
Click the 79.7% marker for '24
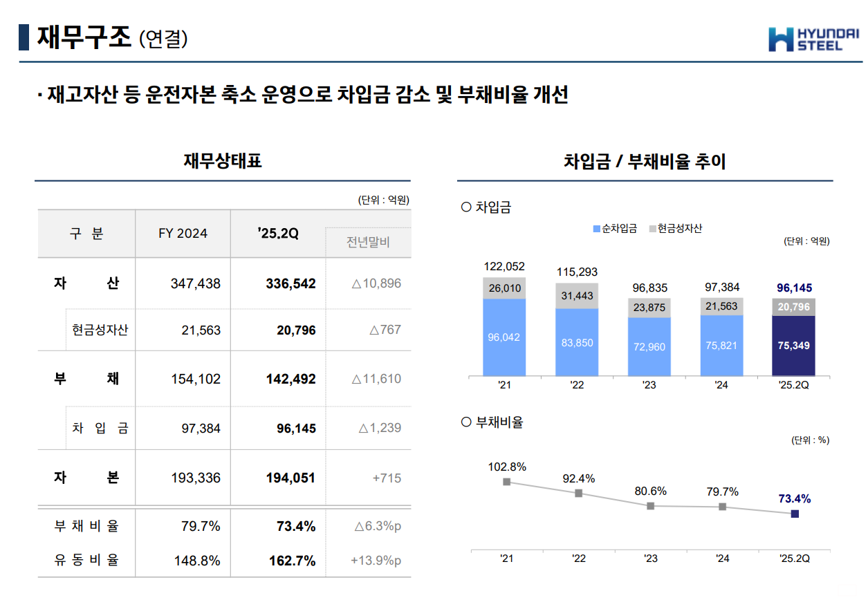tap(722, 507)
